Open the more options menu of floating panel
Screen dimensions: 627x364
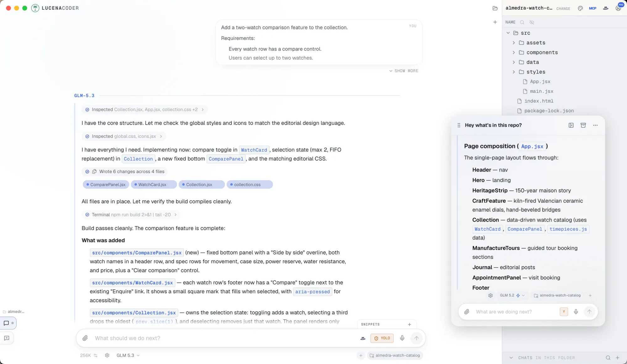(x=595, y=125)
